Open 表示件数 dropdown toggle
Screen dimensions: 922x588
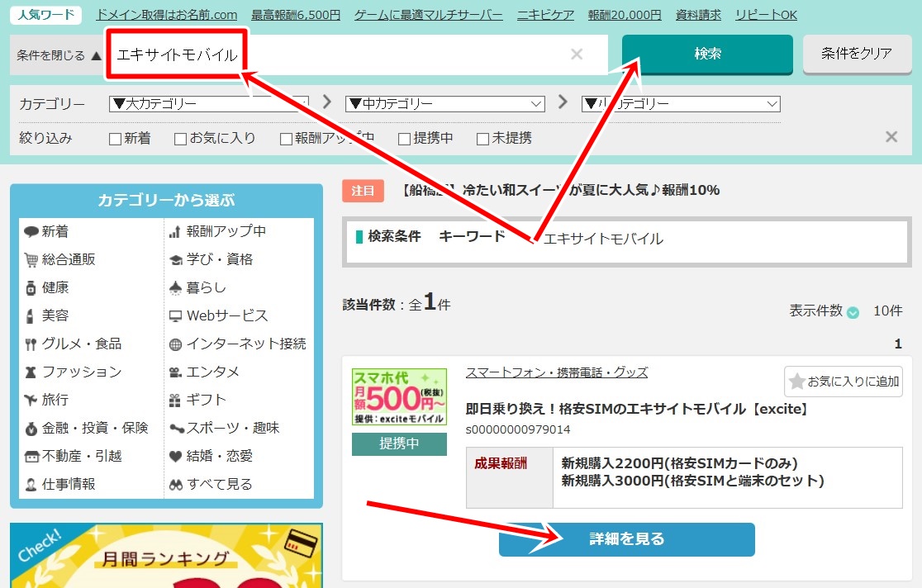click(853, 313)
